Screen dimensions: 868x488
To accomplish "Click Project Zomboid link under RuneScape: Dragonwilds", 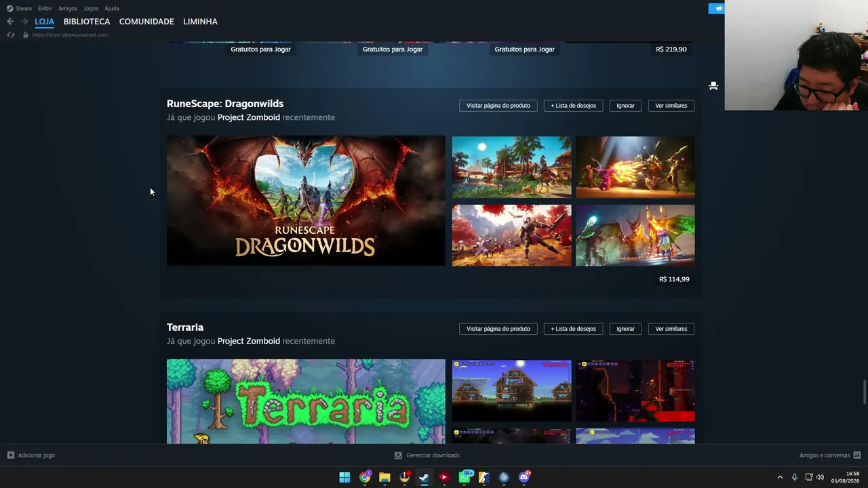I will click(249, 117).
